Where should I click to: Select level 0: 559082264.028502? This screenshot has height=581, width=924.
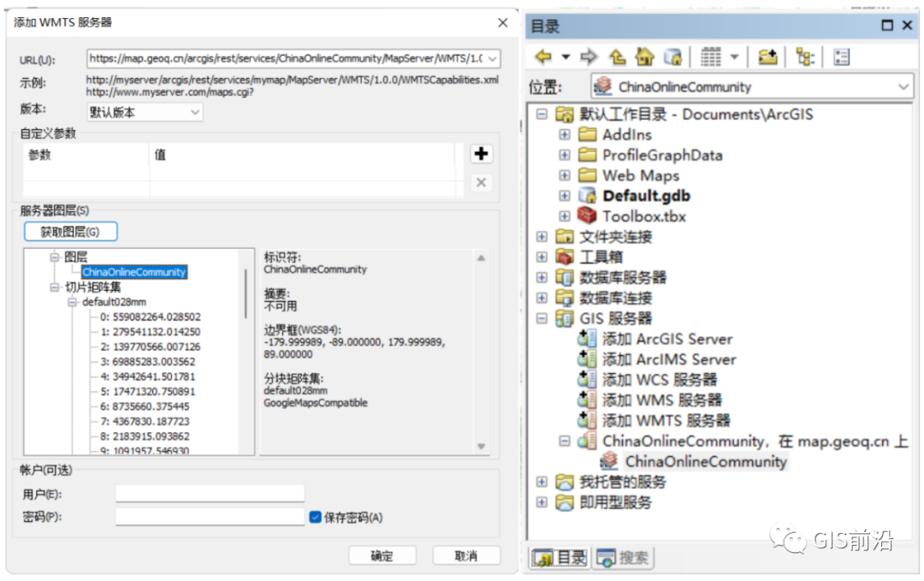[151, 317]
